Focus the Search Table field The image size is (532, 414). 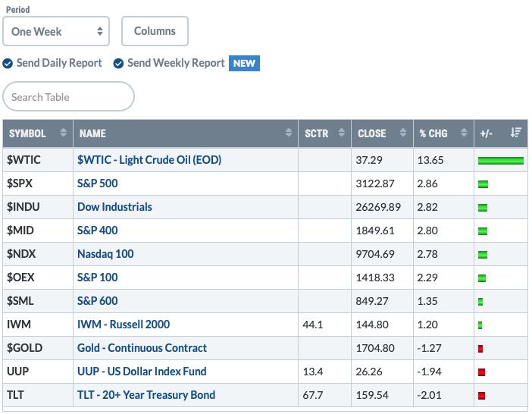(x=68, y=96)
